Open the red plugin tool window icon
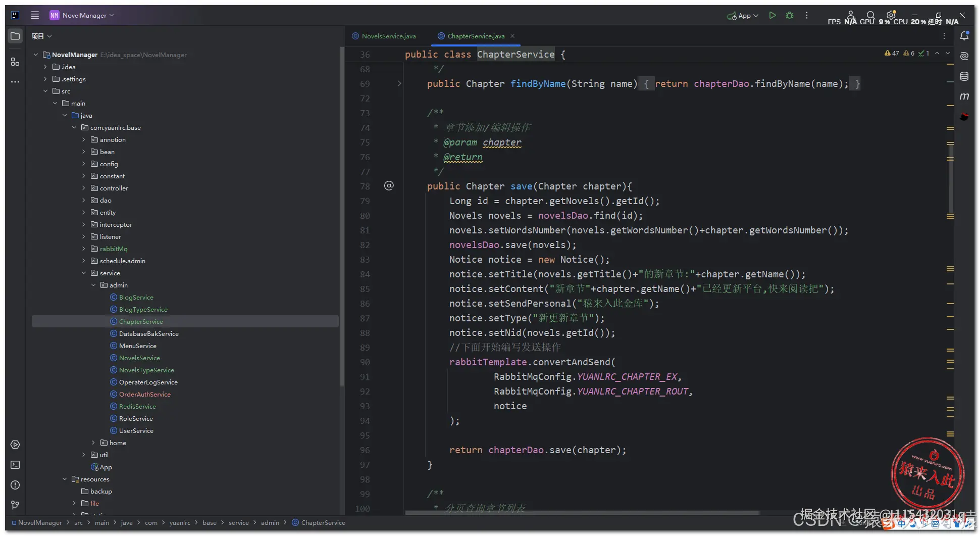This screenshot has height=536, width=980. (964, 117)
